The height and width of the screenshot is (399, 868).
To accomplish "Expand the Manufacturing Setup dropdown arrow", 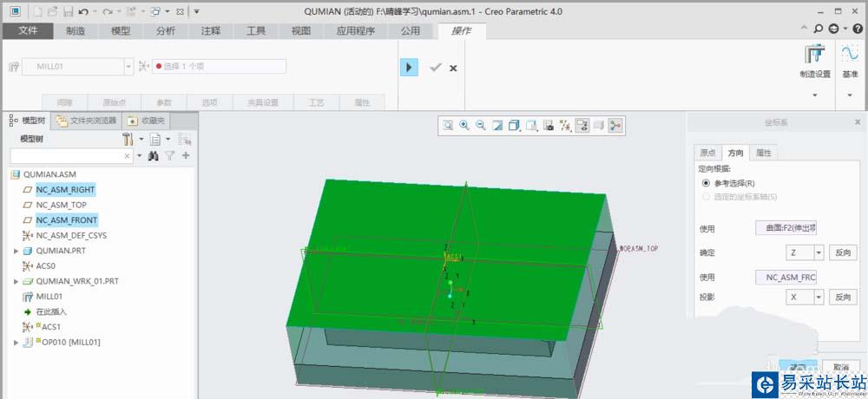I will (x=815, y=95).
